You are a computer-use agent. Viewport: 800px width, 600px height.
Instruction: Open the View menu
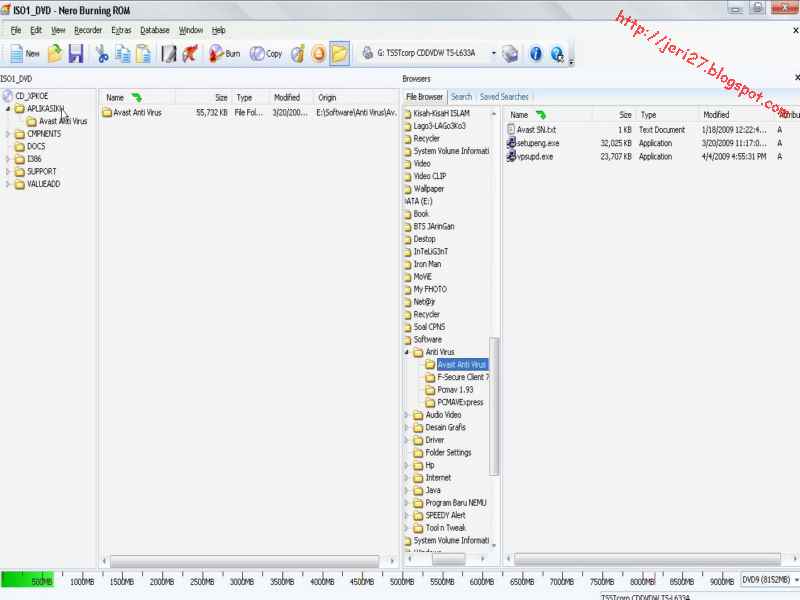coord(58,30)
